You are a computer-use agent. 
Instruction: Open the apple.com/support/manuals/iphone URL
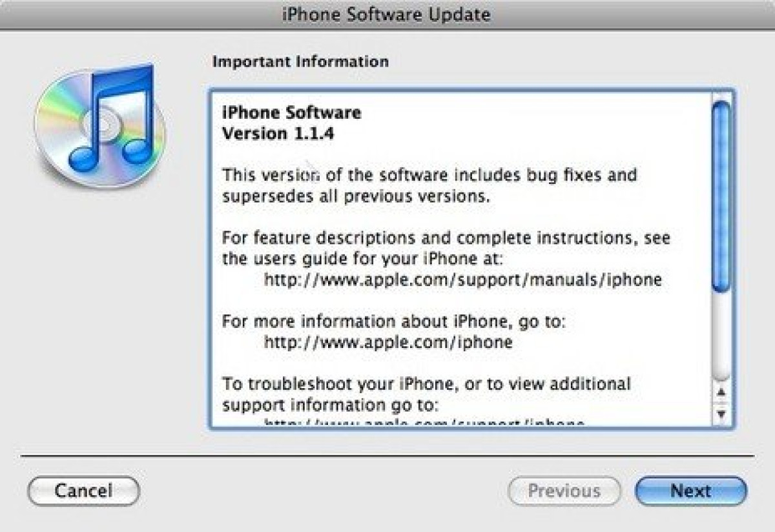pos(463,280)
